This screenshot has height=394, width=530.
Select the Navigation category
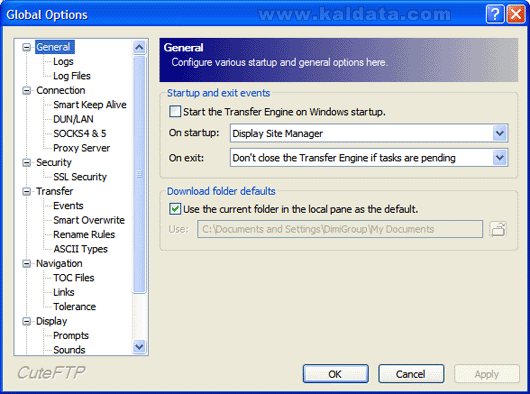(59, 263)
